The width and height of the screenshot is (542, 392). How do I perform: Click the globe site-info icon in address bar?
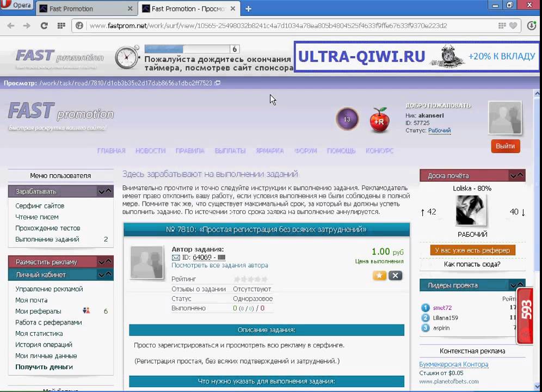(79, 26)
